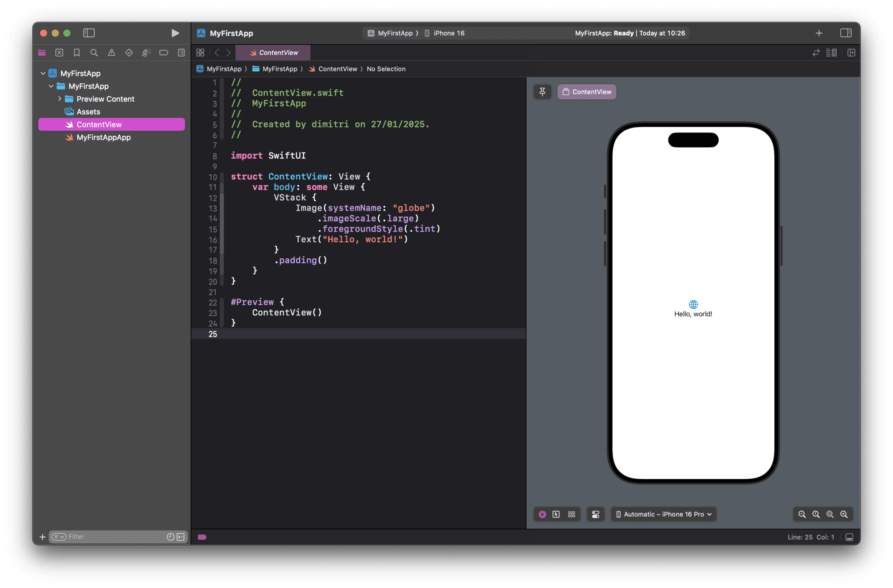Toggle the navigator sidebar visibility

coord(89,33)
